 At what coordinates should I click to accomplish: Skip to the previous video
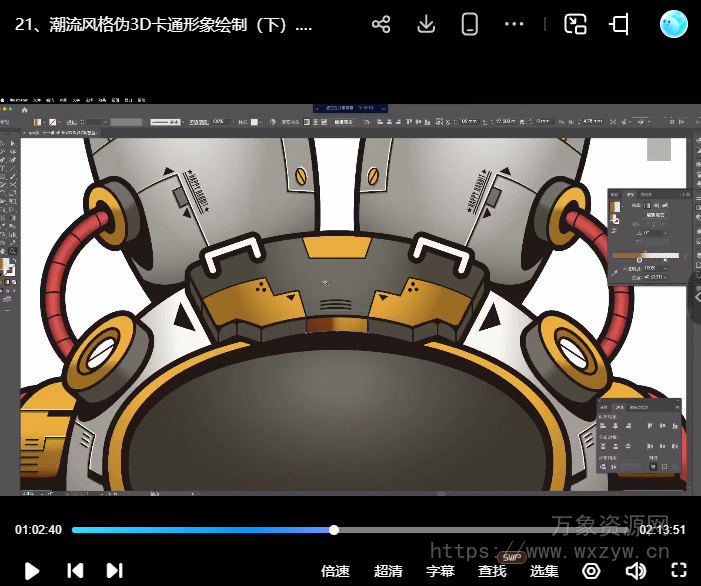(75, 570)
